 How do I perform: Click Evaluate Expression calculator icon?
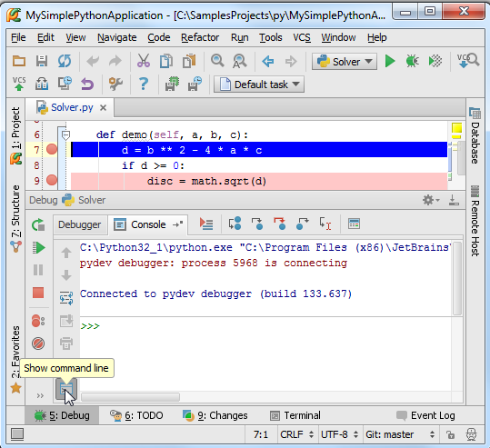tap(354, 224)
